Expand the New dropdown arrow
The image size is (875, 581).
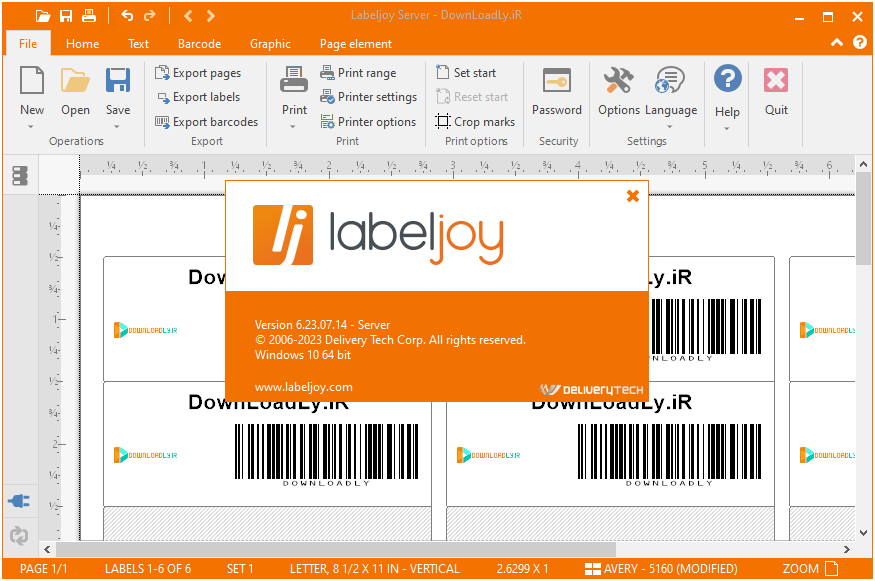tap(31, 127)
